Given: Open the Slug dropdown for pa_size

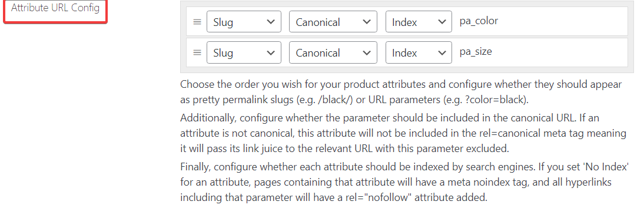Looking at the screenshot, I should 244,52.
